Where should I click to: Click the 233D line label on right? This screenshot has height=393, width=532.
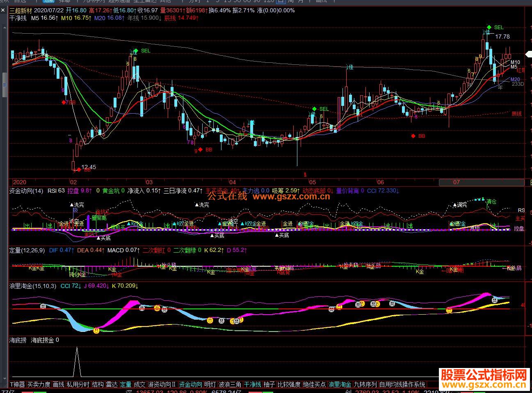pos(518,84)
